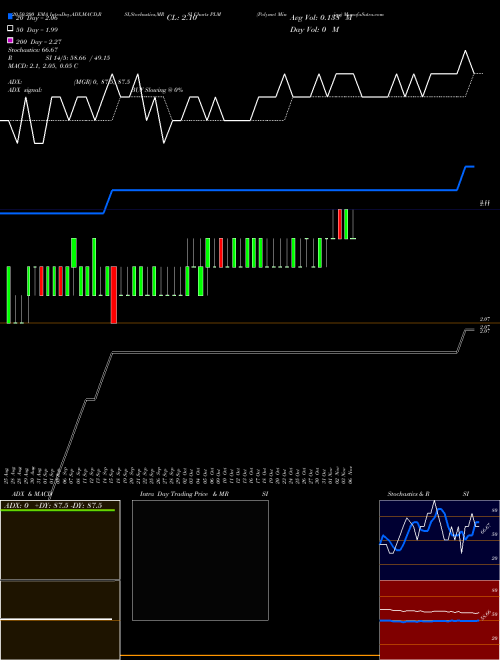Click the large red candlestick touching the 2.07 line
Viewport: 500px width, 660px height.
114,295
